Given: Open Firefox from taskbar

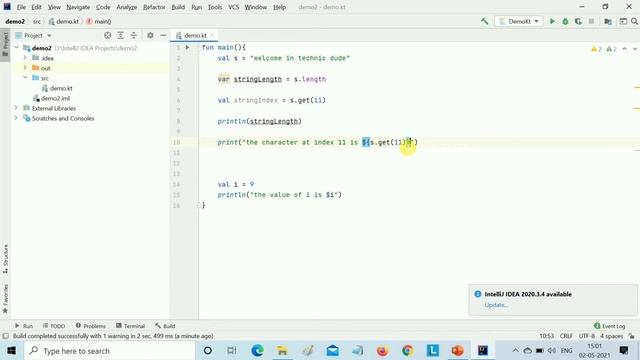Looking at the screenshot, I should 382,351.
